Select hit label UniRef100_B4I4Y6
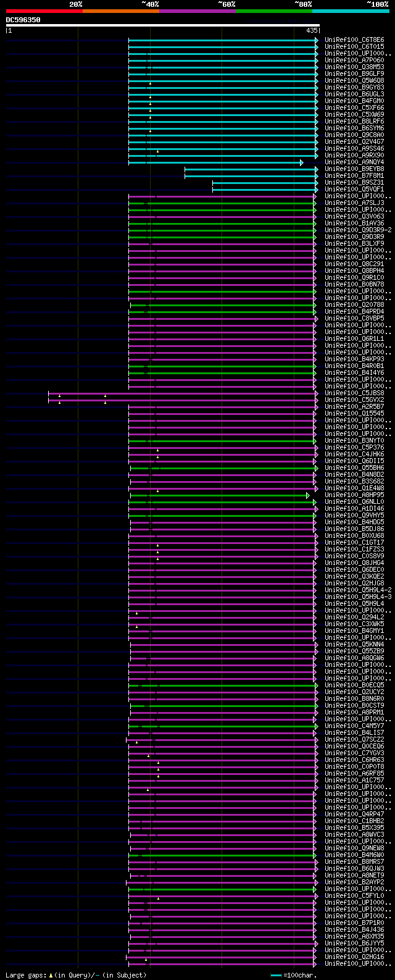 tap(354, 373)
